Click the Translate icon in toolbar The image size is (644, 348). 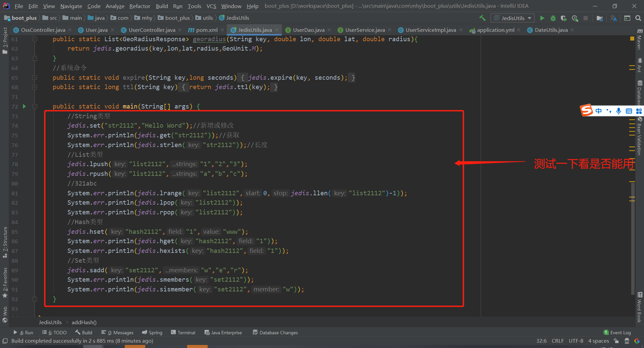tap(613, 18)
